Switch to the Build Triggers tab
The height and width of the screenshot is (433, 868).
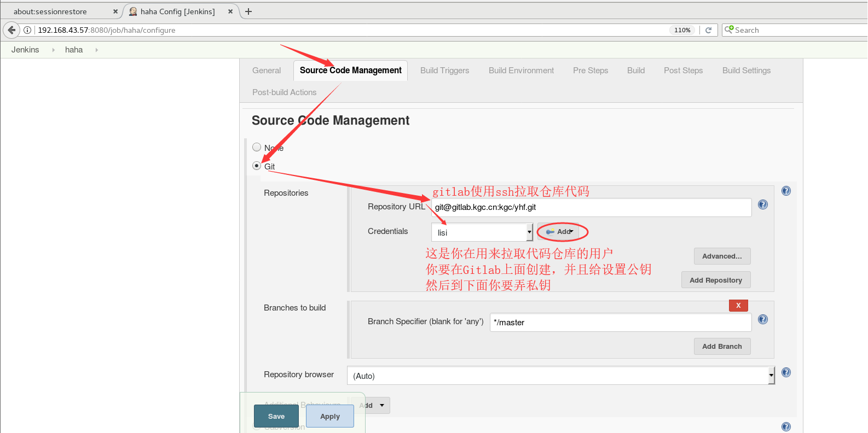(444, 71)
